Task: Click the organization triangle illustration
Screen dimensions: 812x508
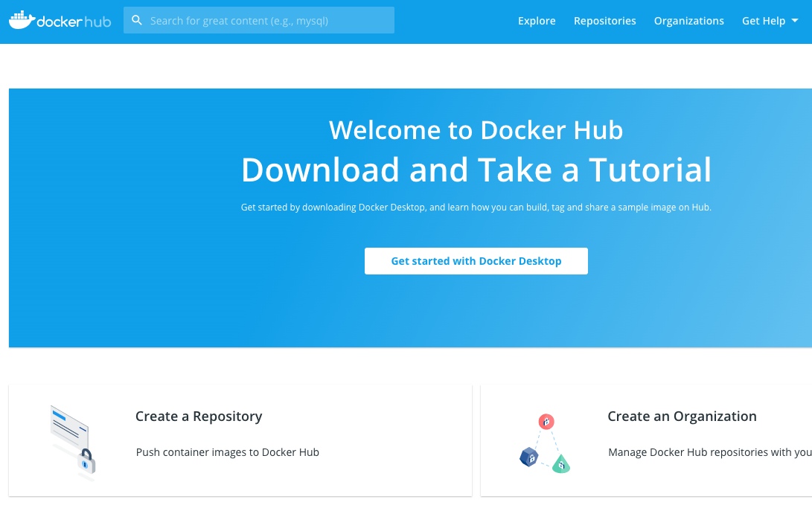Action: coord(545,443)
